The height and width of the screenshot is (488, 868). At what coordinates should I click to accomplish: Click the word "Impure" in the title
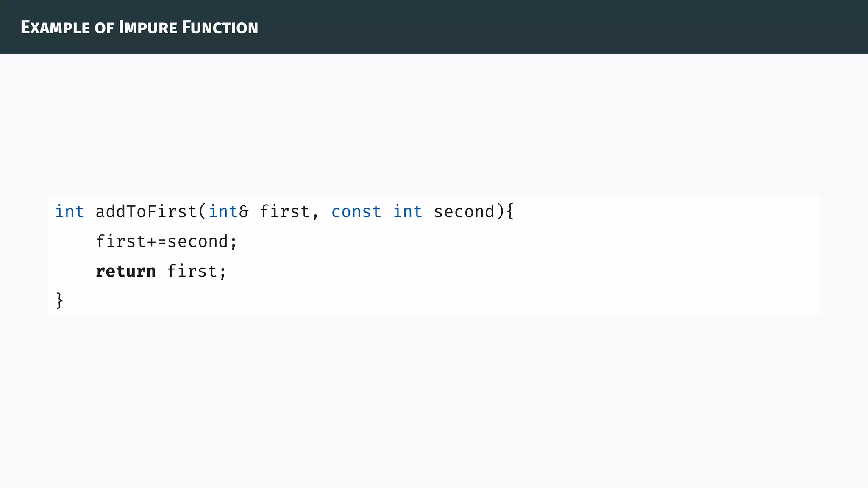147,28
